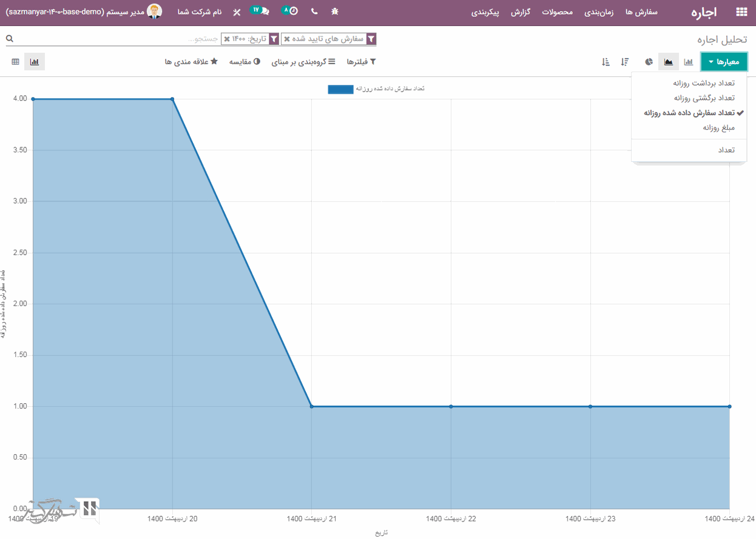Click the جستجو search input field

(121, 39)
